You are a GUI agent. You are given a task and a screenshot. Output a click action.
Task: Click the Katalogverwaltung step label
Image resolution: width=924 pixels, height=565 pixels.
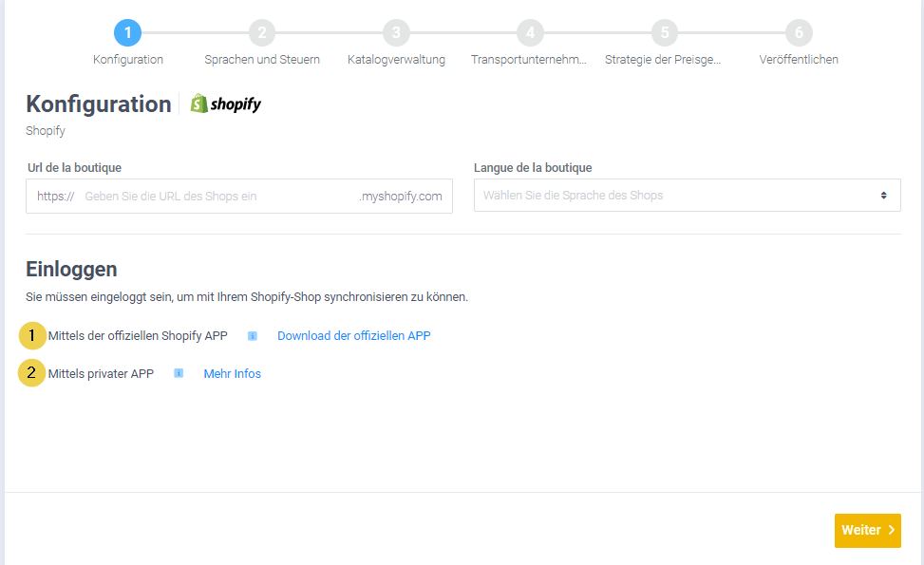[396, 60]
